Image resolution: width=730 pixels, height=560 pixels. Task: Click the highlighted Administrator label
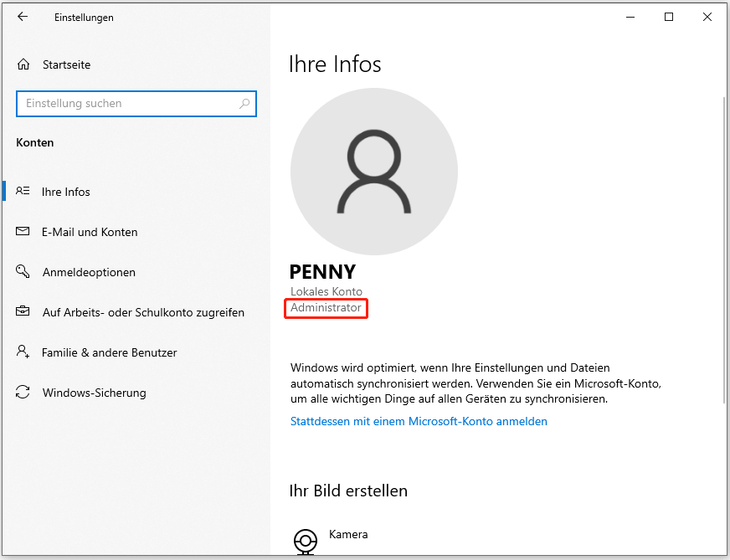[x=326, y=308]
